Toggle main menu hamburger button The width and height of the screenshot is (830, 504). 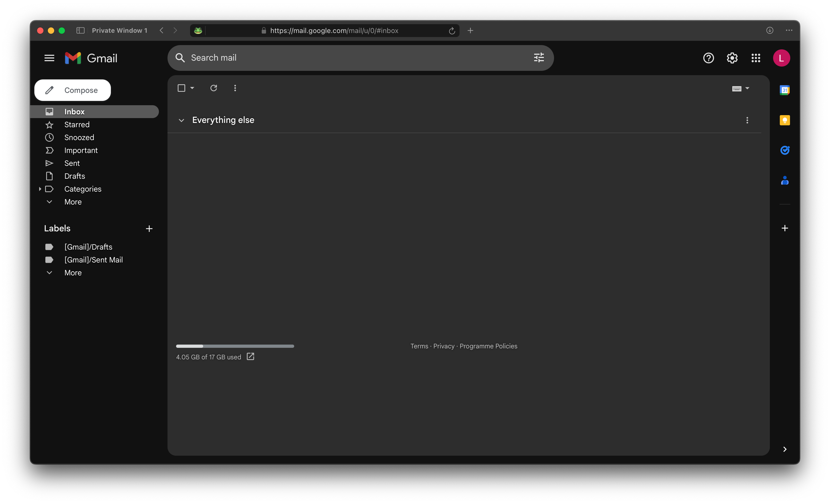[49, 58]
